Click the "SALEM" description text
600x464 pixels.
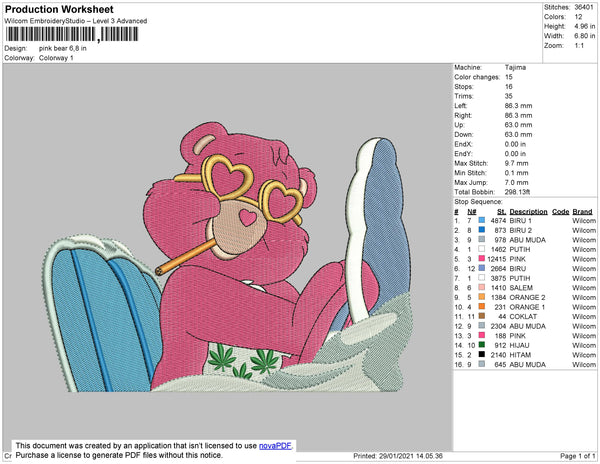521,288
